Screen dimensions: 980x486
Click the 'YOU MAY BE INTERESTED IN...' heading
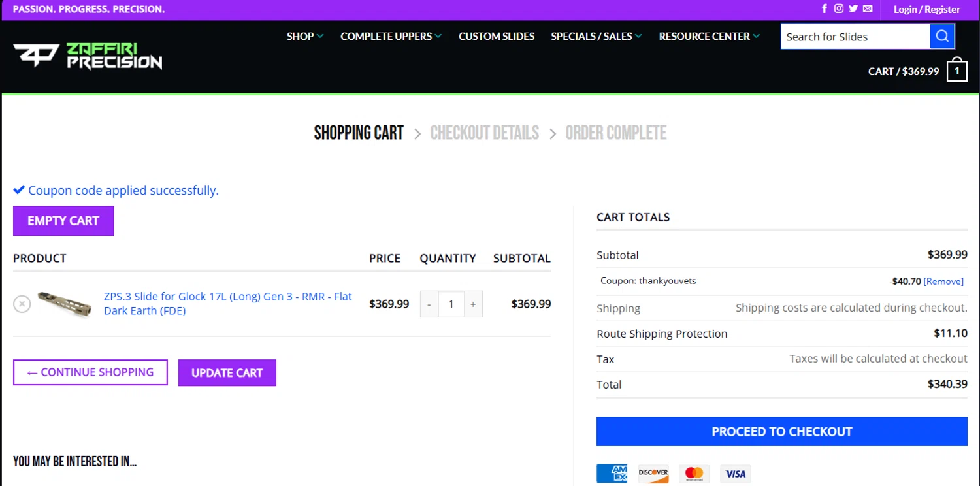tap(74, 461)
